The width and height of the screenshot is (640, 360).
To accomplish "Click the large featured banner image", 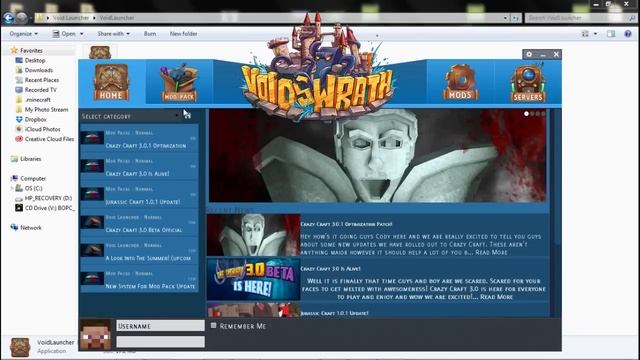I will (x=377, y=156).
